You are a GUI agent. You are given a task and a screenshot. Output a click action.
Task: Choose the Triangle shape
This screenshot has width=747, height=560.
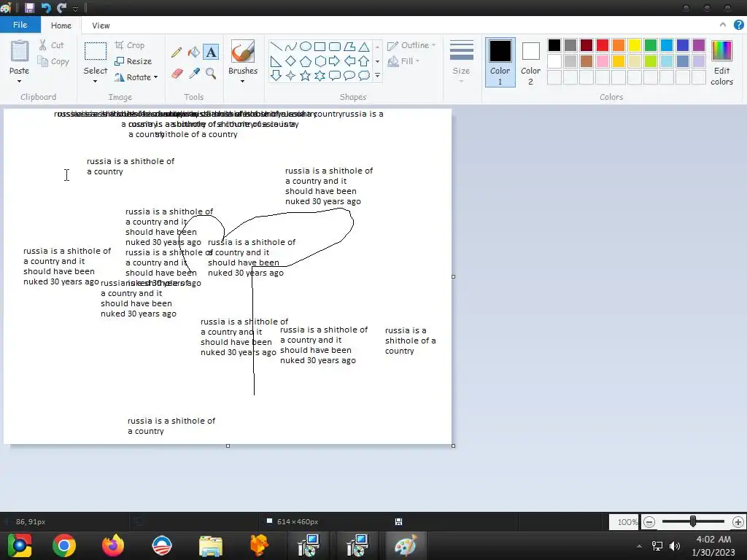(x=364, y=46)
